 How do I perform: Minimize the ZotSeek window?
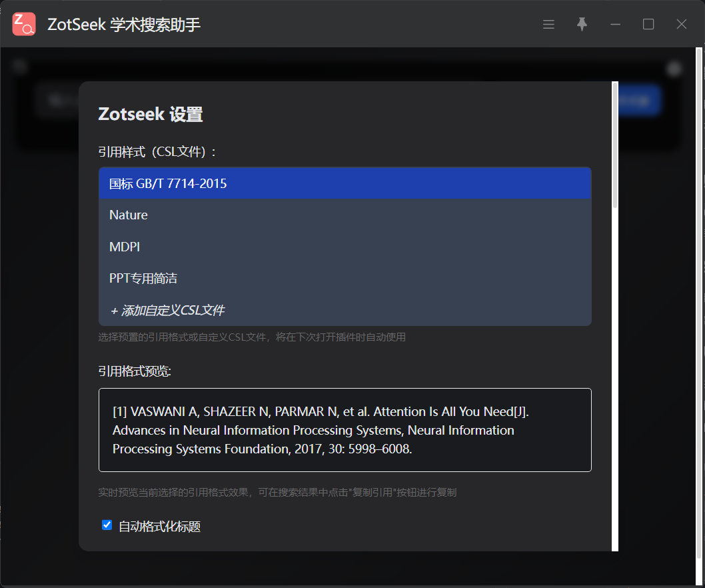[616, 24]
